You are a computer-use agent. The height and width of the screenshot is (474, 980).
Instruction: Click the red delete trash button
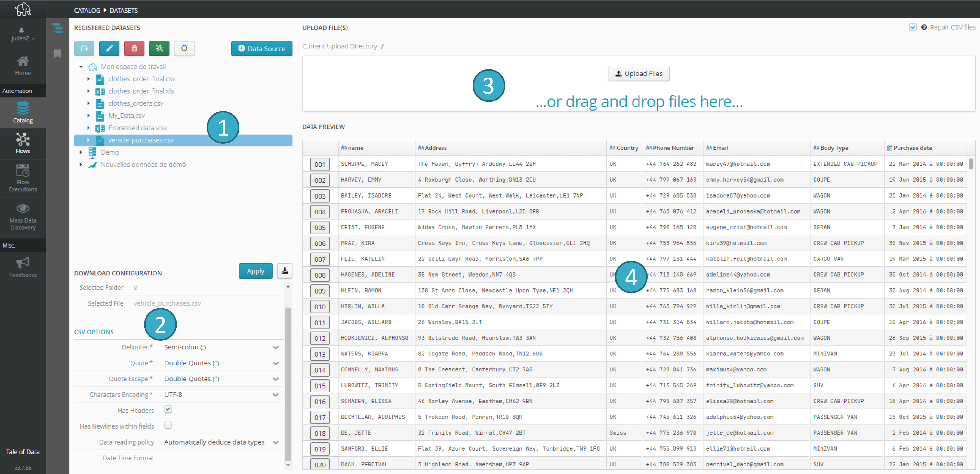tap(134, 48)
